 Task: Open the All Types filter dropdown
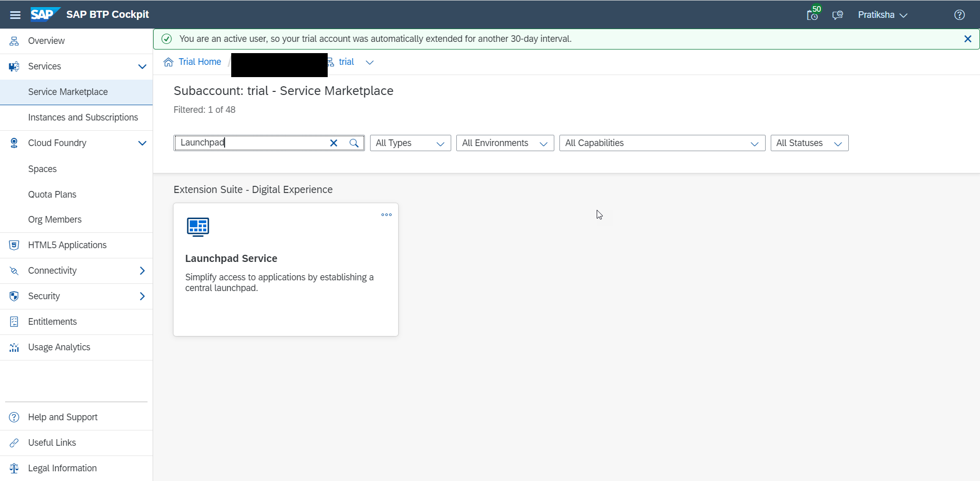click(410, 143)
